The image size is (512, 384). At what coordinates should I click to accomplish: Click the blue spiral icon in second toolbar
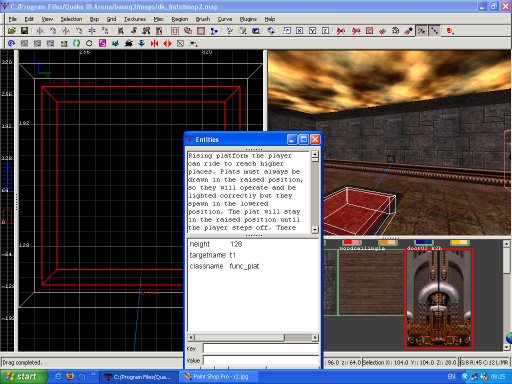click(x=11, y=43)
